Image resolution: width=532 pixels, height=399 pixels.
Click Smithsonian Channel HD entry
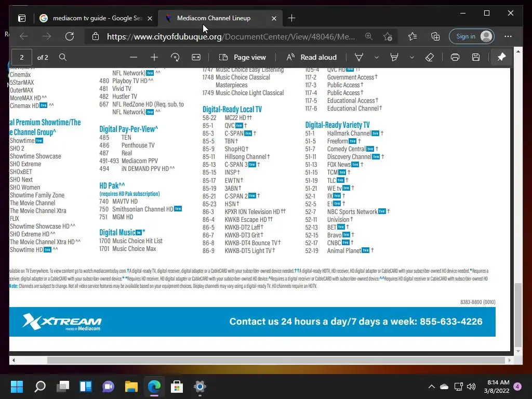click(141, 209)
